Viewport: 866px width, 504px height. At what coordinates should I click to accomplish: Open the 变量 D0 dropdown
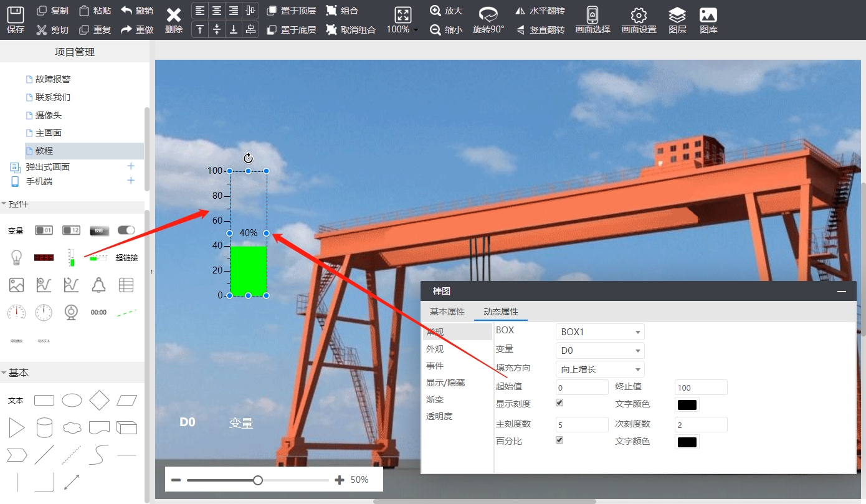click(x=599, y=351)
